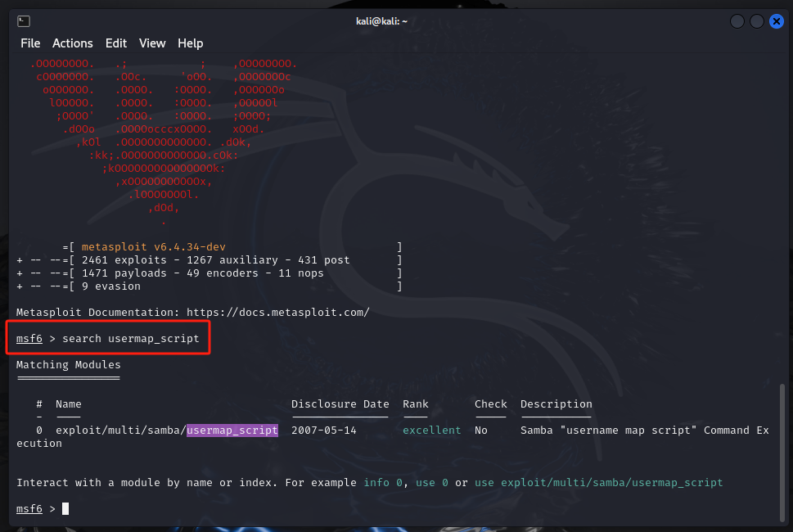Screen dimensions: 793x532
Task: Click the 'metasploit v6.4.34-dev' version text
Action: (x=153, y=247)
